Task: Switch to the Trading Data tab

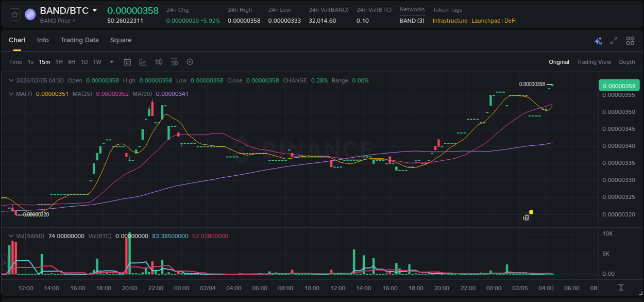Action: [79, 40]
